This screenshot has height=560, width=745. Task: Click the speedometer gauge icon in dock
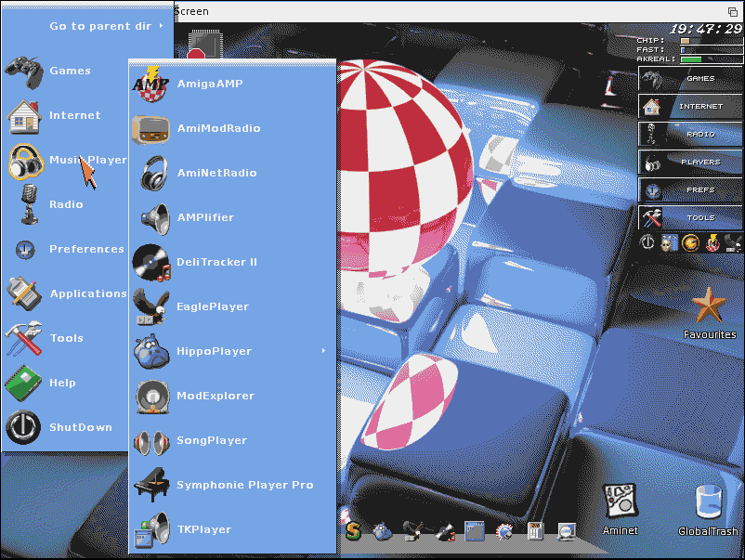(504, 532)
